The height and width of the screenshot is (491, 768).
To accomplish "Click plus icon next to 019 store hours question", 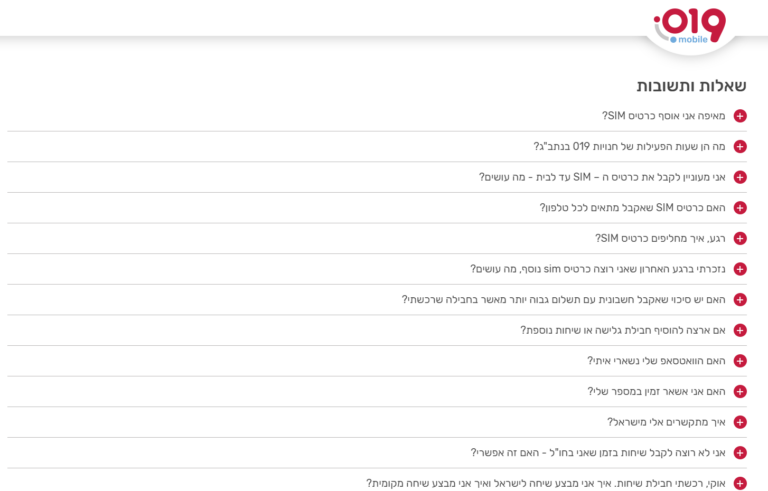I will tap(740, 146).
